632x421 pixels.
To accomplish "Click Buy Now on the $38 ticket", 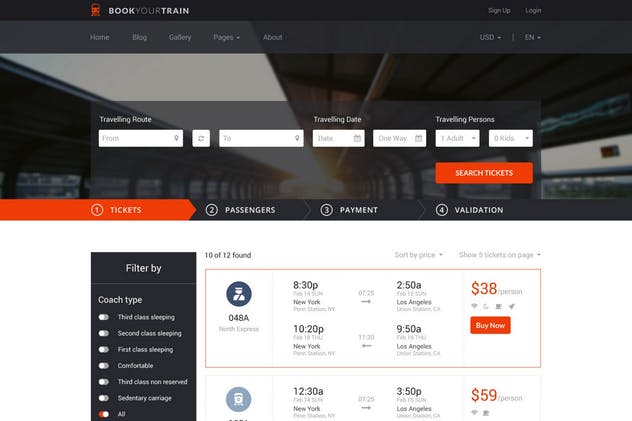I will point(490,325).
